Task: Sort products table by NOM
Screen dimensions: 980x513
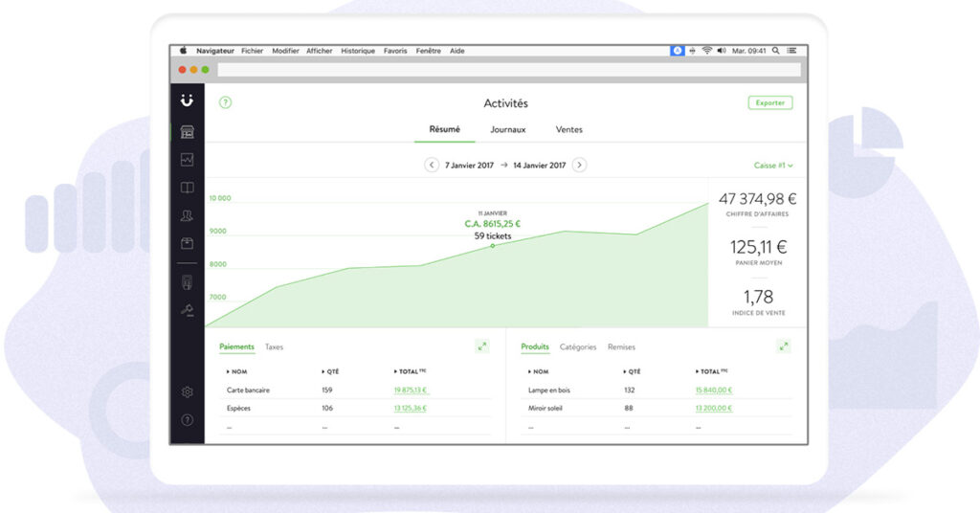Action: click(538, 371)
